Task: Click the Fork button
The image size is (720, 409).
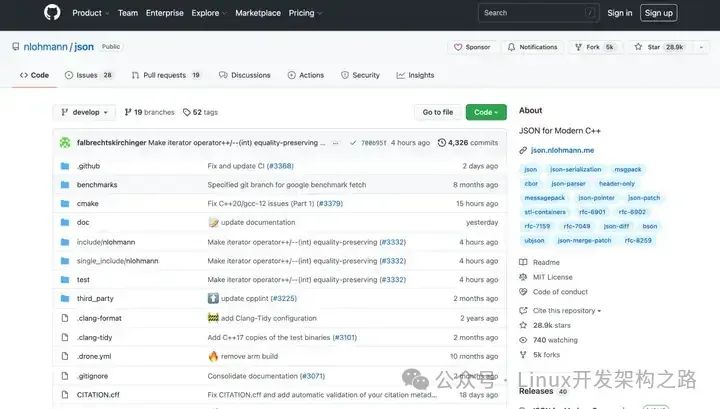Action: point(596,47)
